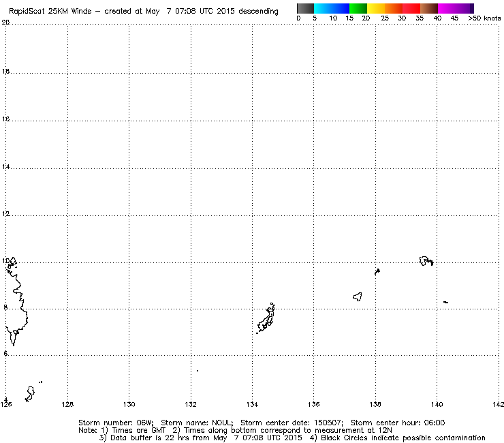Image resolution: width=504 pixels, height=443 pixels.
Task: Click the legend label '25'
Action: tap(385, 18)
